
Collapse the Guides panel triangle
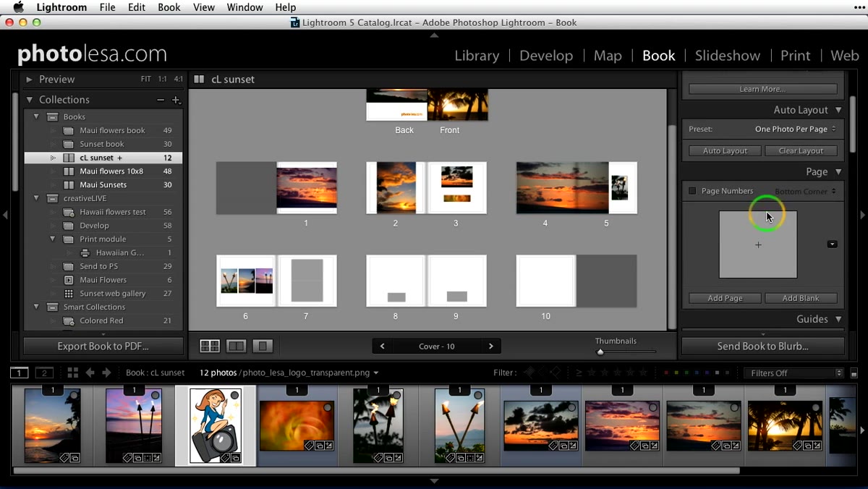838,319
